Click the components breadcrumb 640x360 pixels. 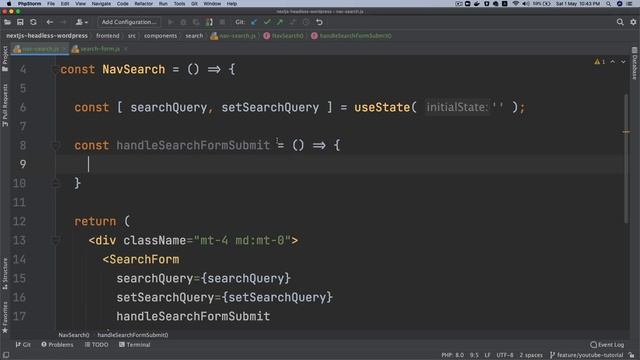point(160,36)
